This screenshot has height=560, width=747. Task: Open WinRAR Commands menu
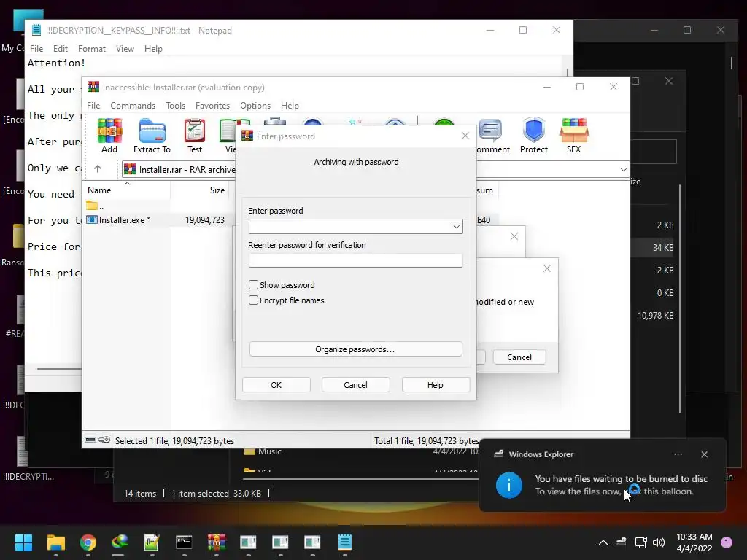[133, 106]
